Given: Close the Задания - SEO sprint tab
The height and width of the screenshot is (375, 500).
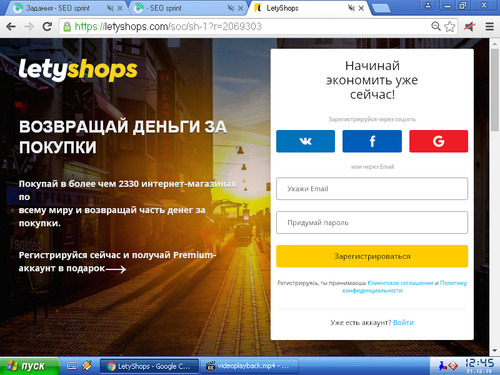Looking at the screenshot, I should 120,8.
